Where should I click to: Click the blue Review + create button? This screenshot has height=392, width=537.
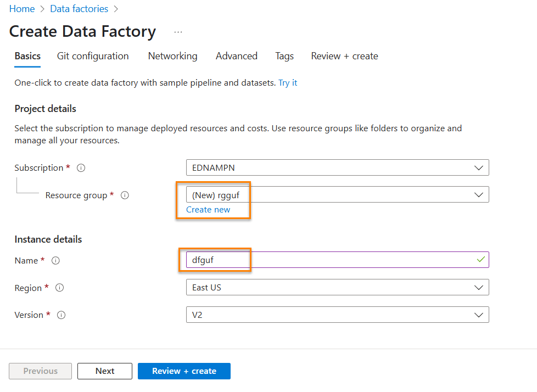184,371
